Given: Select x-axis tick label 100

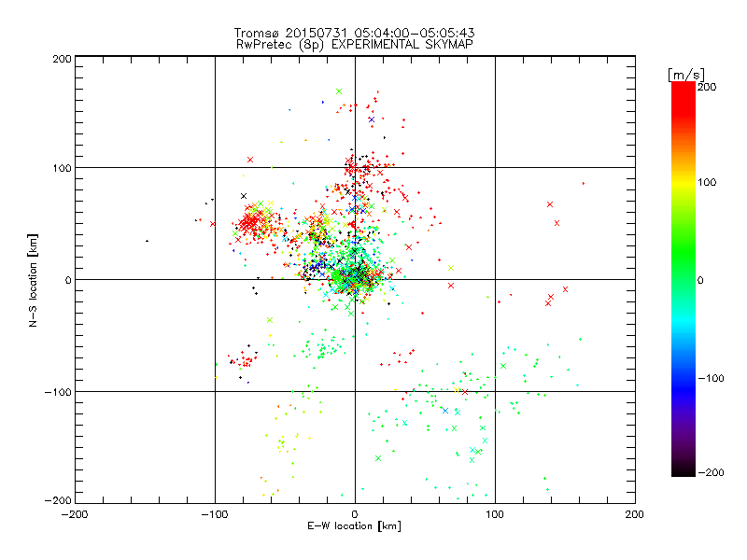Looking at the screenshot, I should click(495, 514).
